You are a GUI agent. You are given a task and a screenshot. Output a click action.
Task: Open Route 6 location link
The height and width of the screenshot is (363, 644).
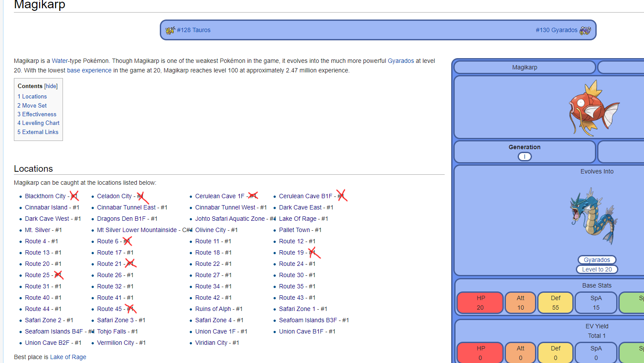pyautogui.click(x=108, y=241)
